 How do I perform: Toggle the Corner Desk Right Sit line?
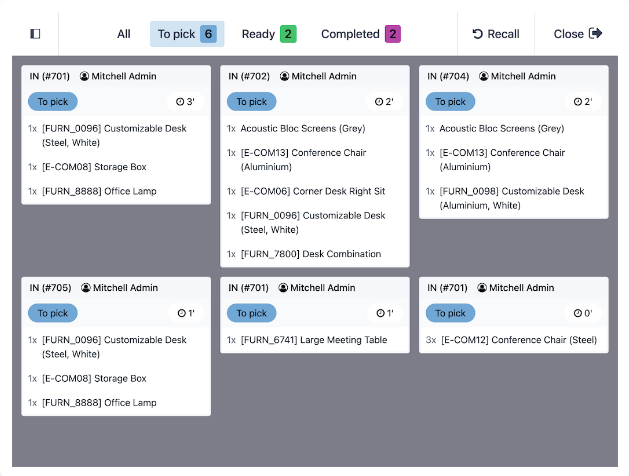pos(312,191)
